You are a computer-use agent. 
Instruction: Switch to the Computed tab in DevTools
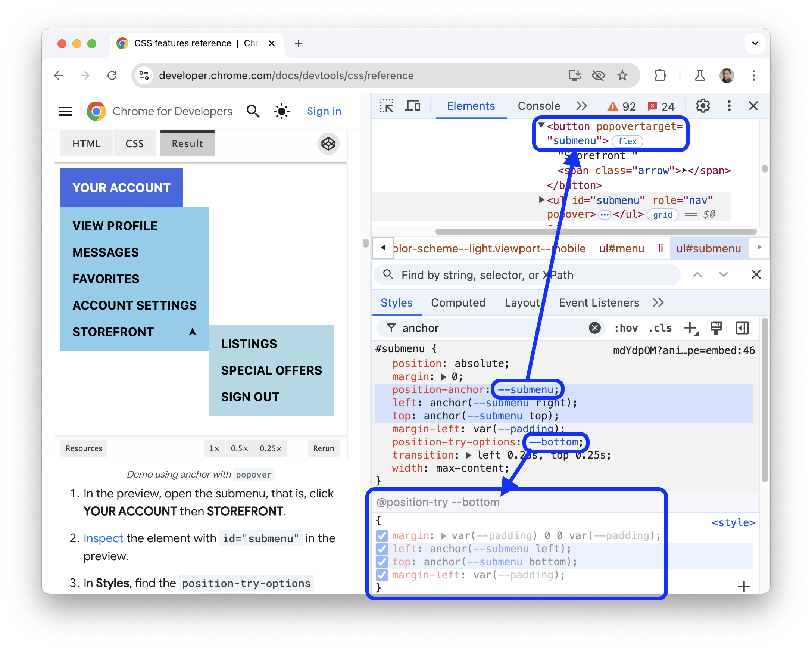click(459, 303)
